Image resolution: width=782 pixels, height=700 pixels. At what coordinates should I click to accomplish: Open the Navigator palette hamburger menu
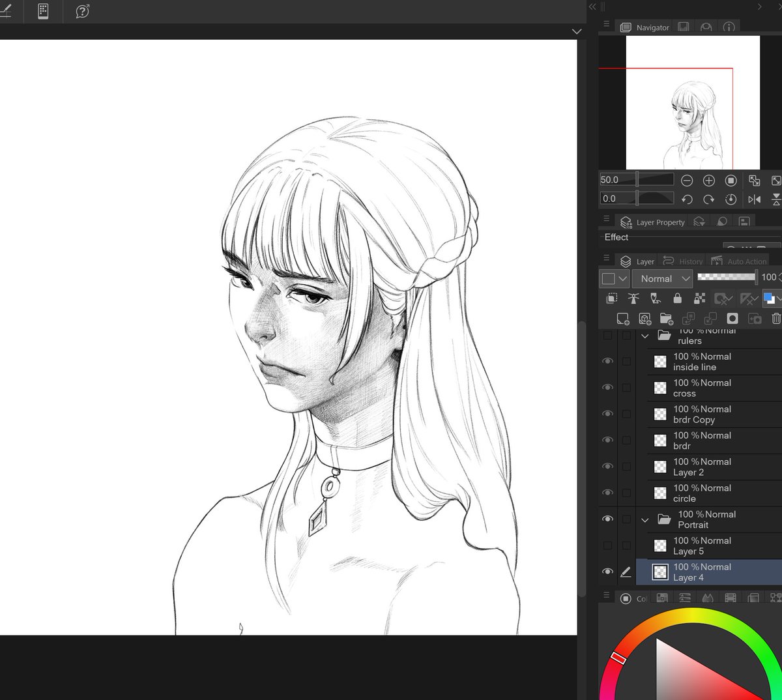pos(606,24)
